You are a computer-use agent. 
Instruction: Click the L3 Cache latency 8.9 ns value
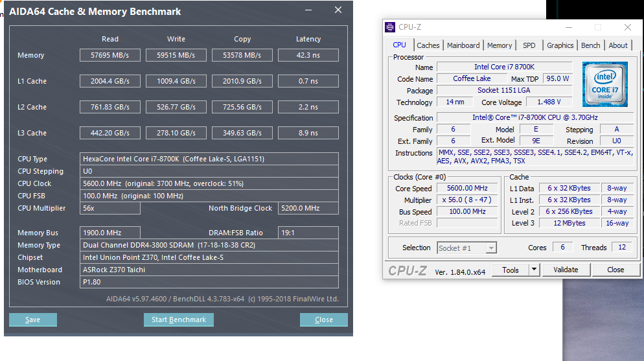308,133
